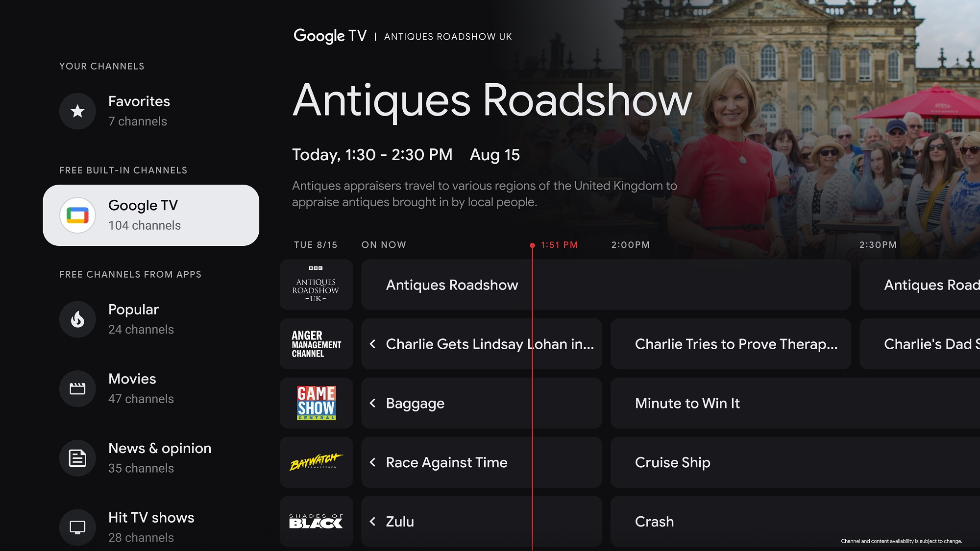Expand Free Built-In Channels section
980x551 pixels.
click(x=124, y=170)
